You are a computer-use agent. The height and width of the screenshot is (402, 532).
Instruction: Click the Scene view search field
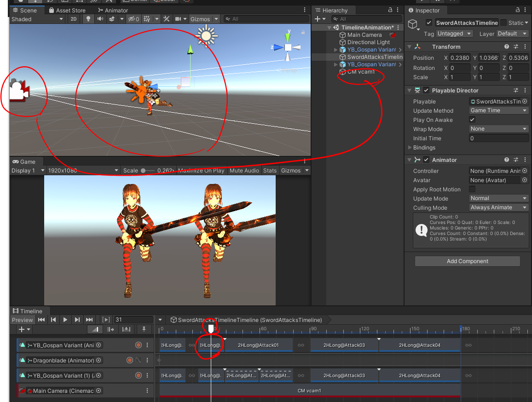click(266, 19)
